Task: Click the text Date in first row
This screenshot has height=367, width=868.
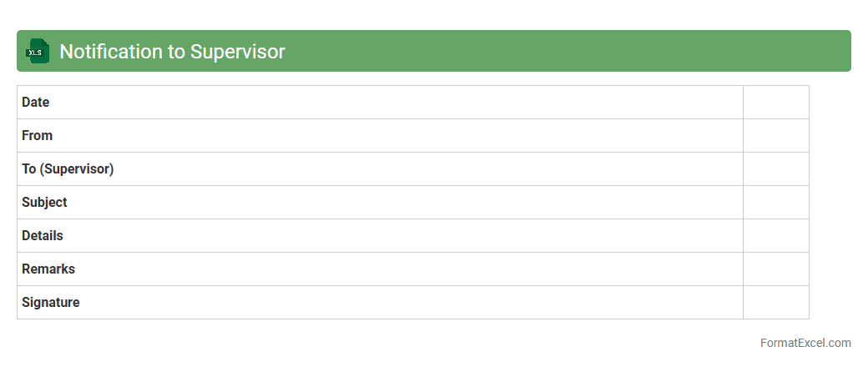Action: tap(35, 103)
